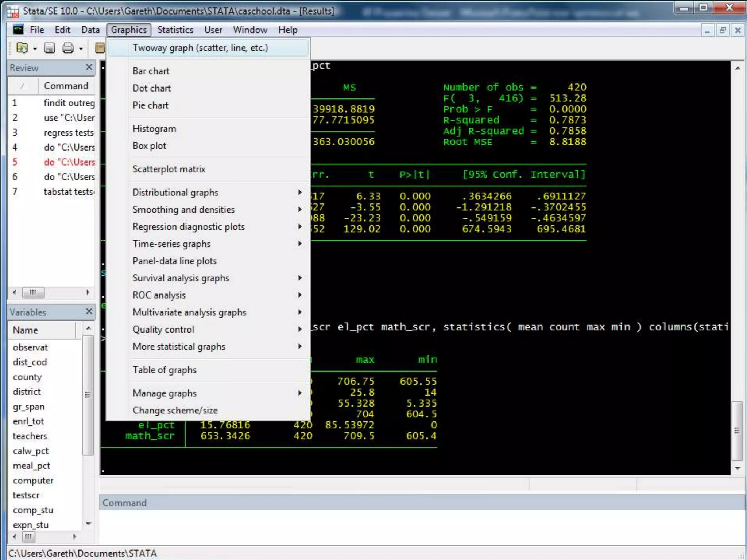Viewport: 747px width, 560px height.
Task: Click the Stata window icon beside File
Action: coord(18,30)
